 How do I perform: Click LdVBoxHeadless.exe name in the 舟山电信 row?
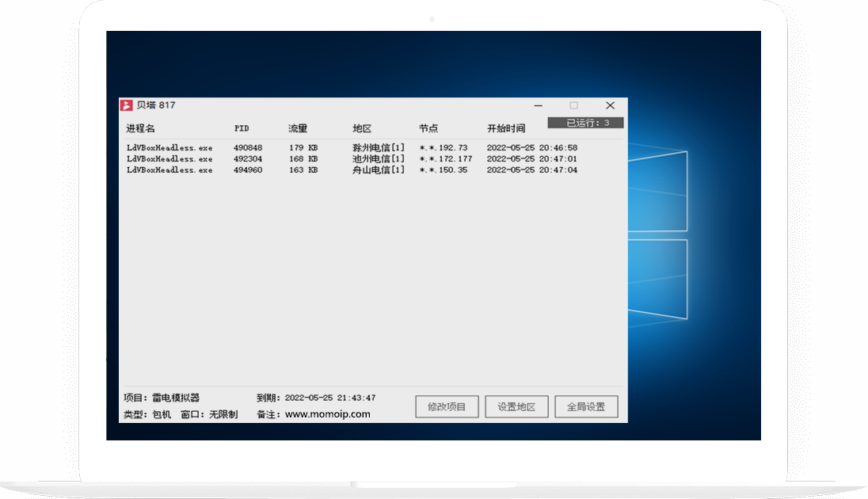[x=169, y=170]
